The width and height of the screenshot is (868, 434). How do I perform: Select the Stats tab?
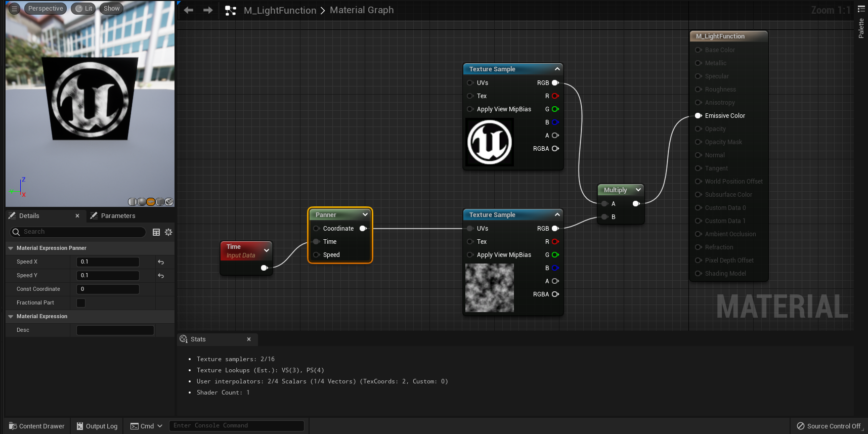pyautogui.click(x=198, y=339)
